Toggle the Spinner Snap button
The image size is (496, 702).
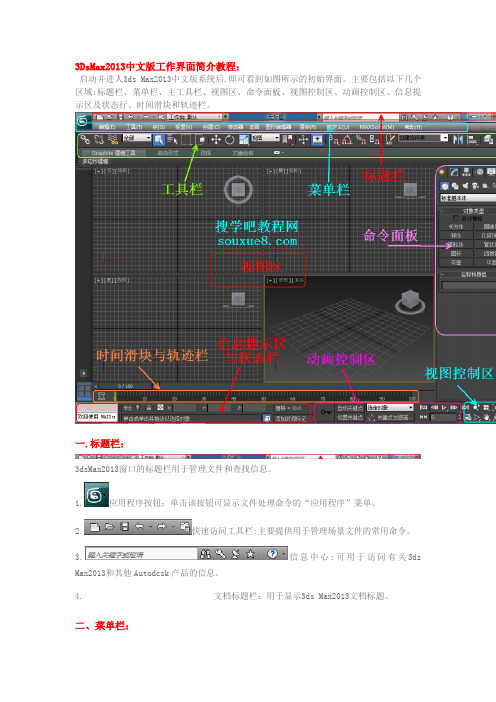tap(374, 140)
